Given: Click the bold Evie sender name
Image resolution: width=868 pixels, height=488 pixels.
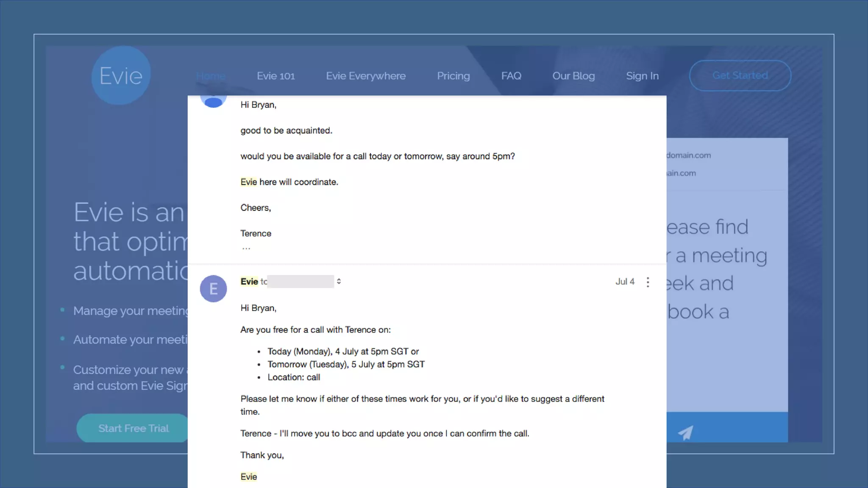Looking at the screenshot, I should 249,282.
